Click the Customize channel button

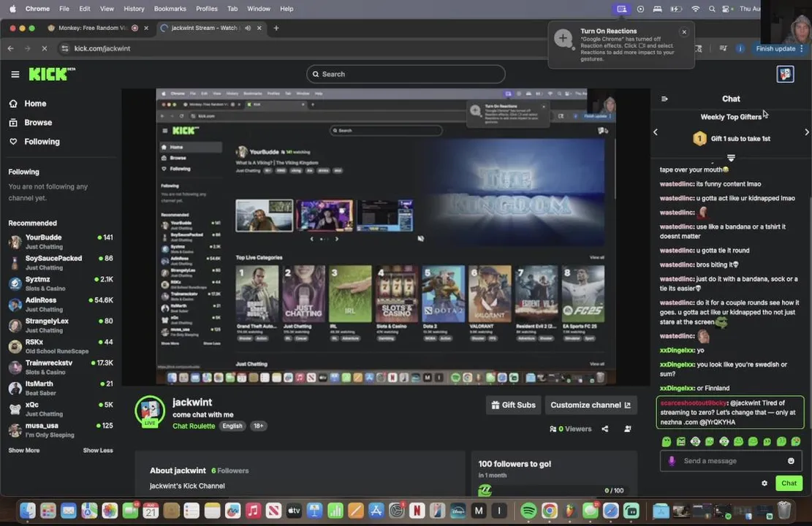click(591, 405)
